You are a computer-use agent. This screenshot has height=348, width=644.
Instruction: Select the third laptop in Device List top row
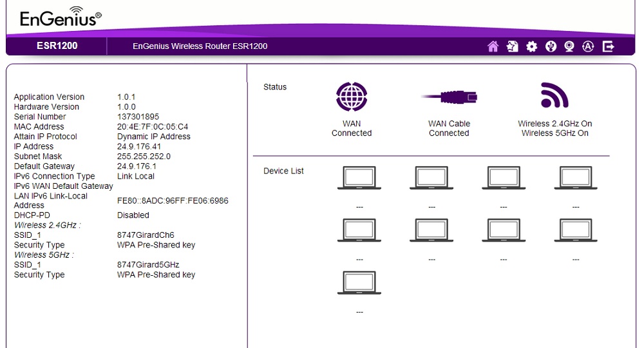[x=504, y=177]
